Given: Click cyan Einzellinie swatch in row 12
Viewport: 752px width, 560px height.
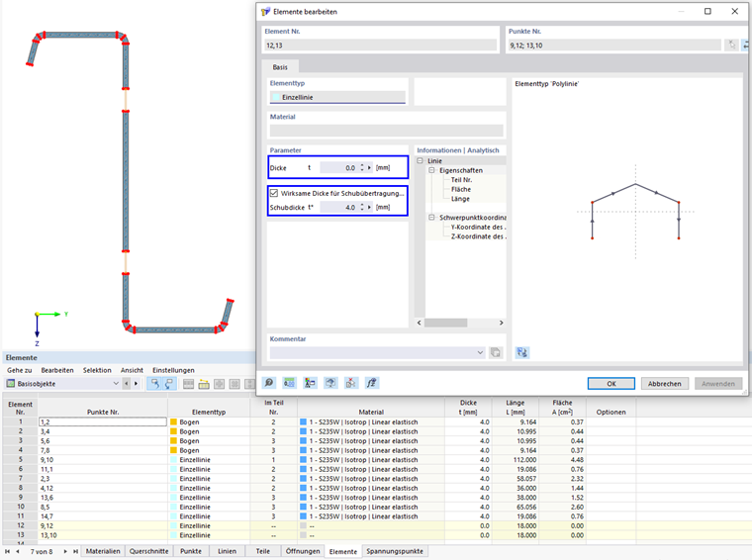Looking at the screenshot, I should (173, 525).
